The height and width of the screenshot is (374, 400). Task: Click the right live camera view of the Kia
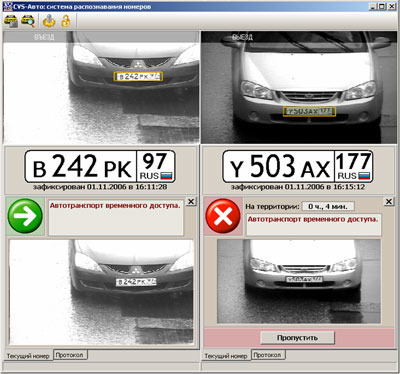click(x=299, y=88)
